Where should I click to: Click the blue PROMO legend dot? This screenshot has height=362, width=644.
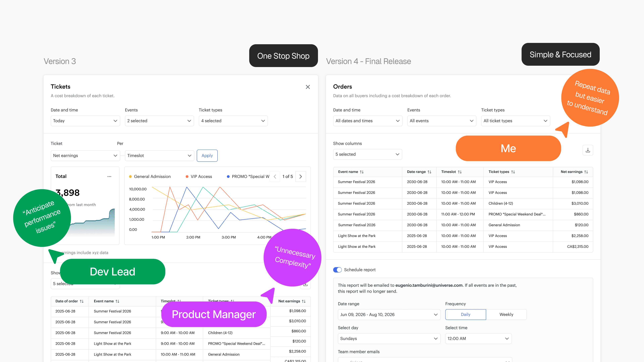tap(228, 177)
